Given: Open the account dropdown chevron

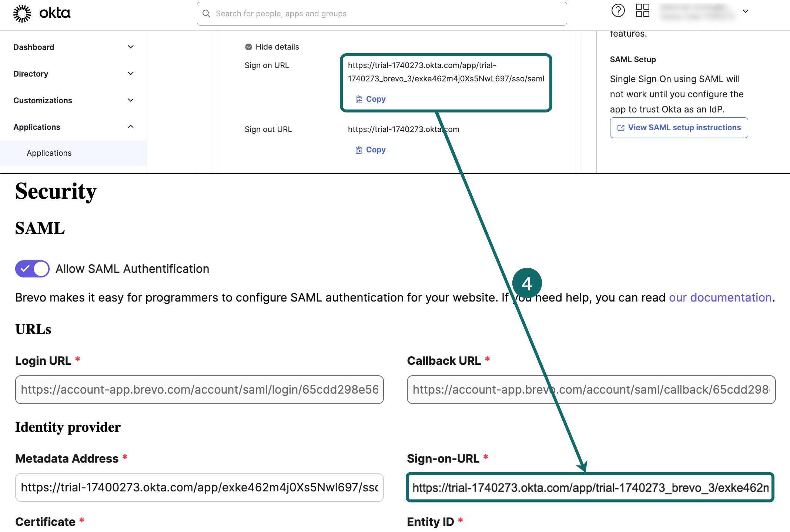Looking at the screenshot, I should 746,11.
